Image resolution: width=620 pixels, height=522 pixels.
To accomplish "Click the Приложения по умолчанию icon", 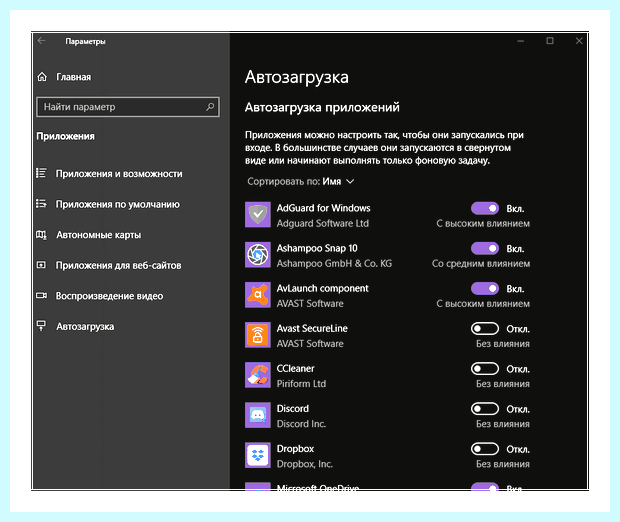I will (41, 204).
